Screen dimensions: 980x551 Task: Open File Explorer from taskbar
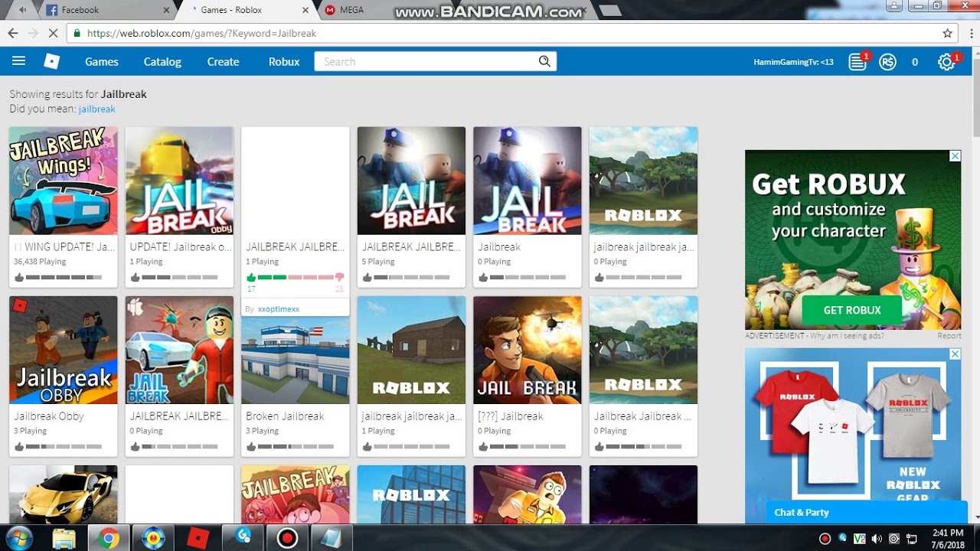point(64,538)
